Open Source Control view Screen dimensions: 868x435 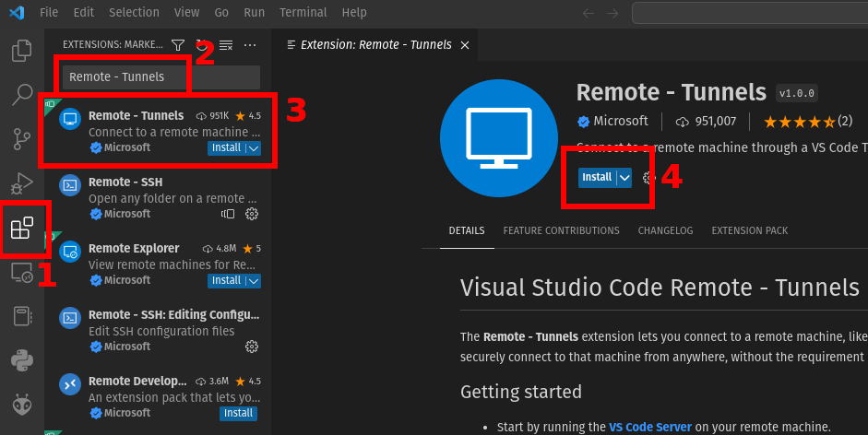tap(21, 139)
